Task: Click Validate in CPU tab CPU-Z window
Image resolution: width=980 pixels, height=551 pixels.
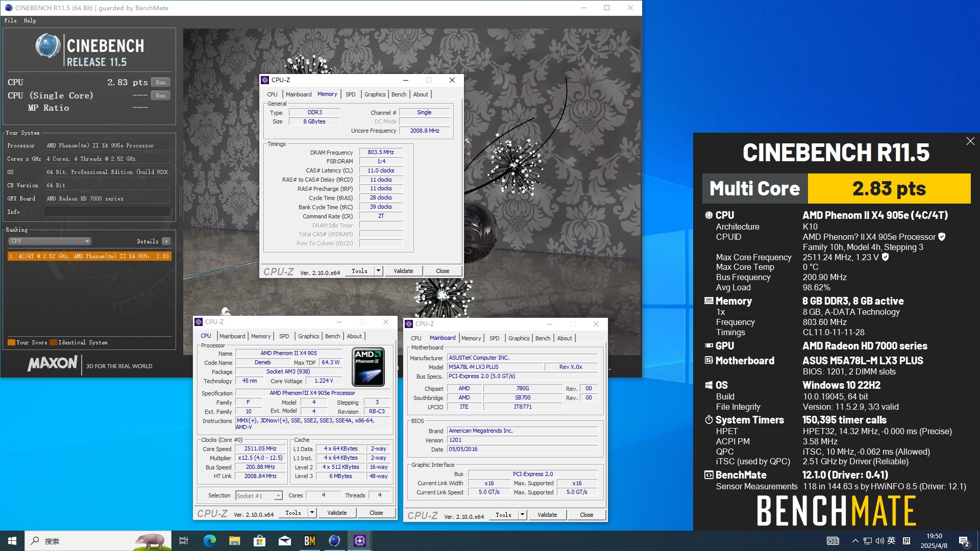Action: coord(337,513)
